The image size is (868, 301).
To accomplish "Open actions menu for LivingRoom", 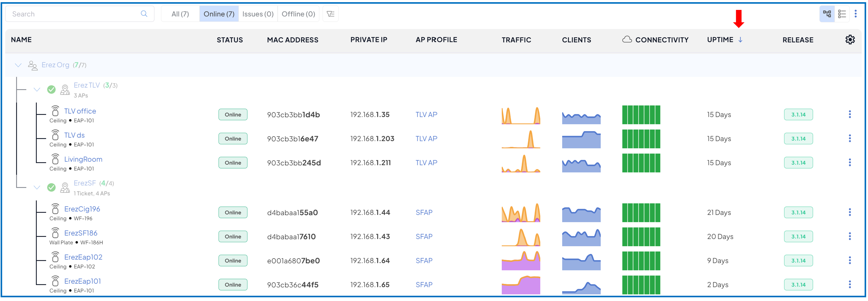I will 849,163.
